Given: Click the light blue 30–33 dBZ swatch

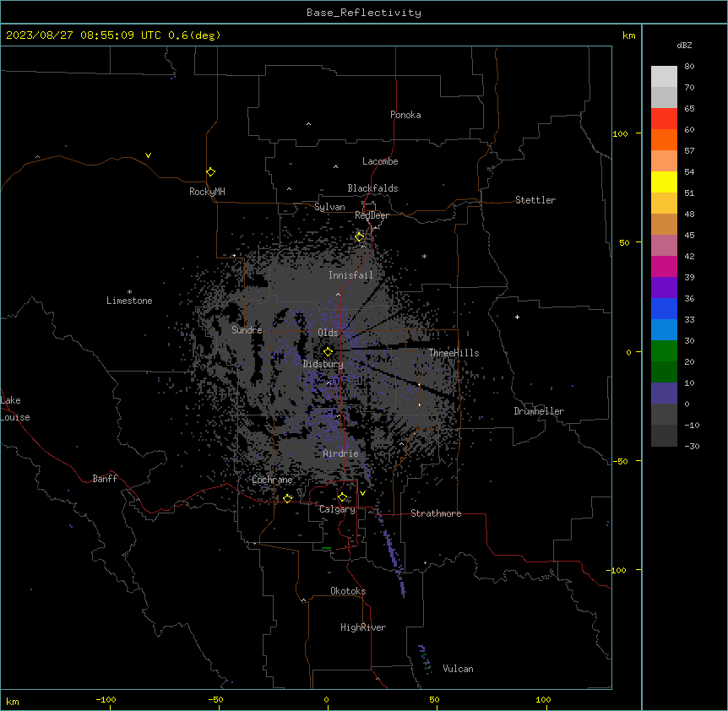Looking at the screenshot, I should pyautogui.click(x=664, y=329).
